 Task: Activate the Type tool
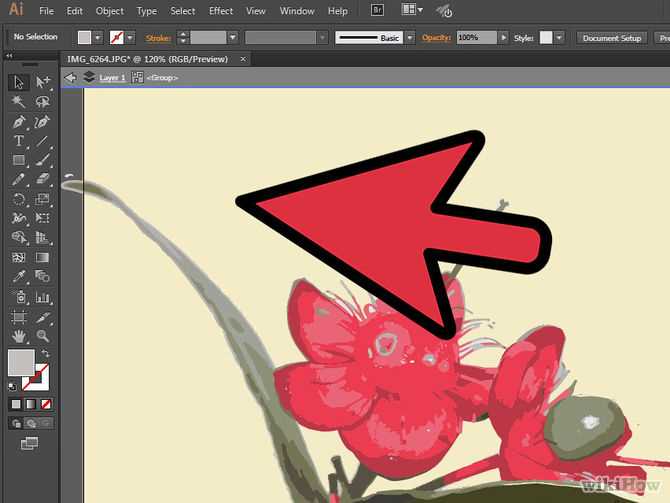[18, 141]
